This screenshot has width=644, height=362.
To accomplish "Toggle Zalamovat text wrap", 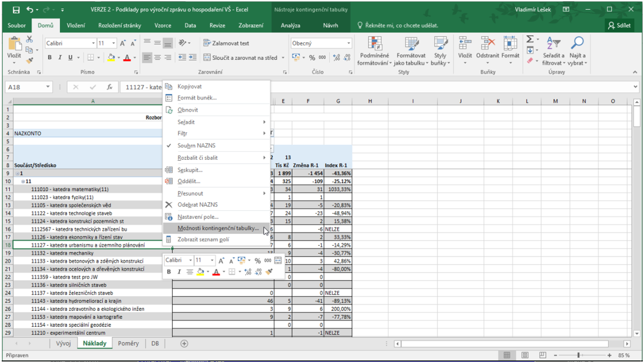I will pos(226,43).
